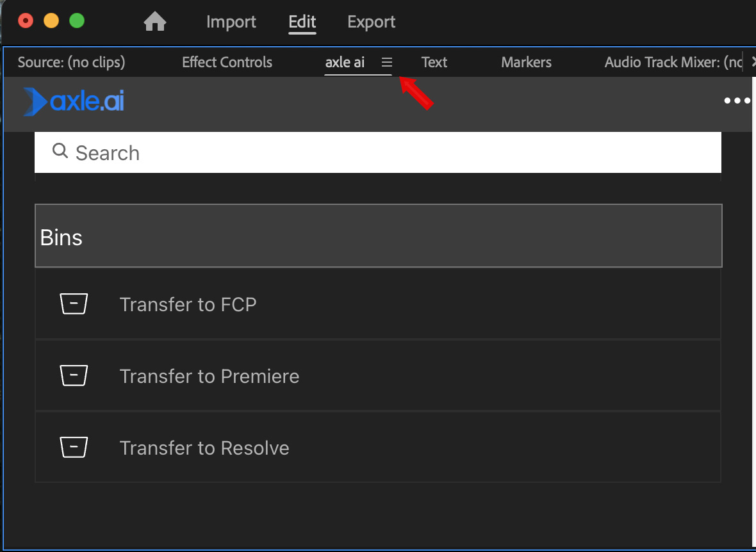Click the Bins section header
The width and height of the screenshot is (756, 552).
378,236
